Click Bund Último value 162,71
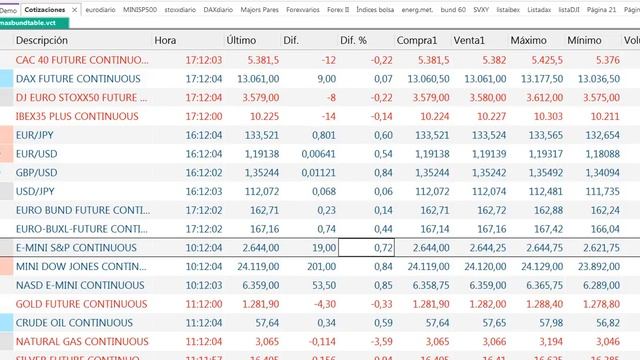The image size is (640, 360). tap(264, 210)
